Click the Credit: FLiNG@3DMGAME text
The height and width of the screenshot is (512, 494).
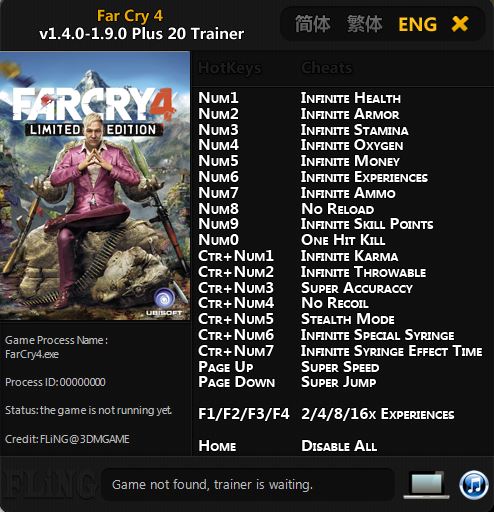click(x=67, y=439)
